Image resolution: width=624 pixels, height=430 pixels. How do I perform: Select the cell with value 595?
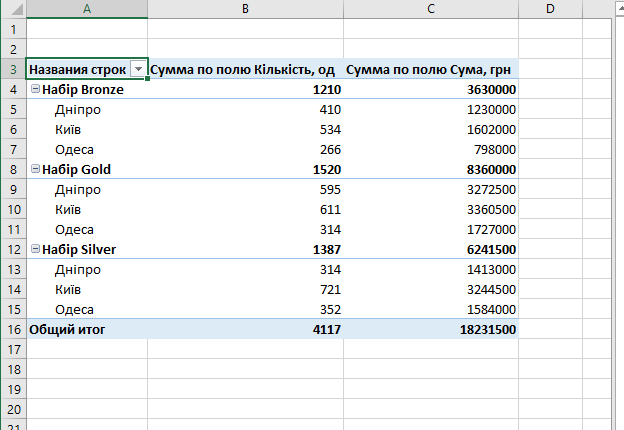coord(245,189)
